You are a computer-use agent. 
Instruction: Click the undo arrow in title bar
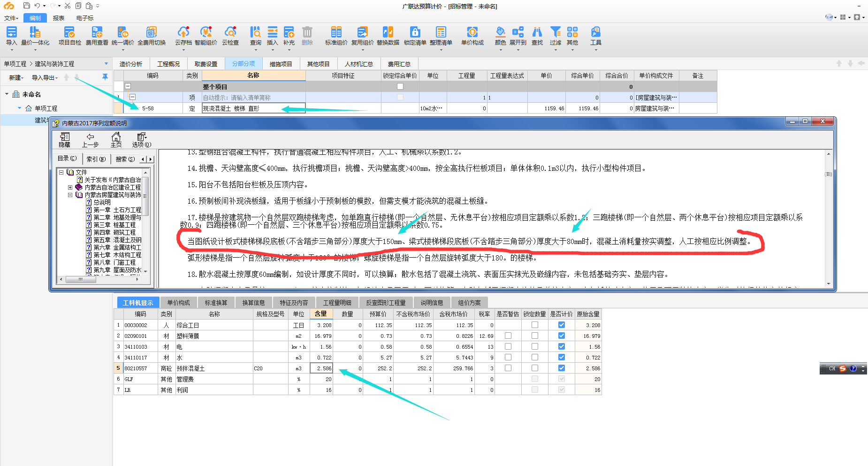[x=37, y=6]
